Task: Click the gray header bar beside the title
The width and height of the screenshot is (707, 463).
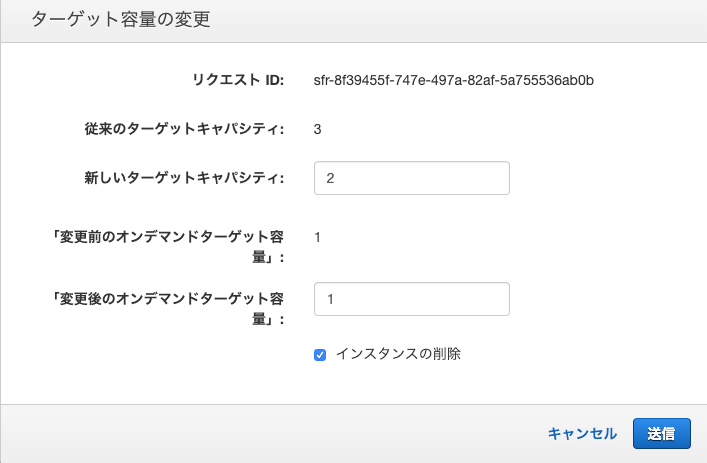Action: point(451,20)
